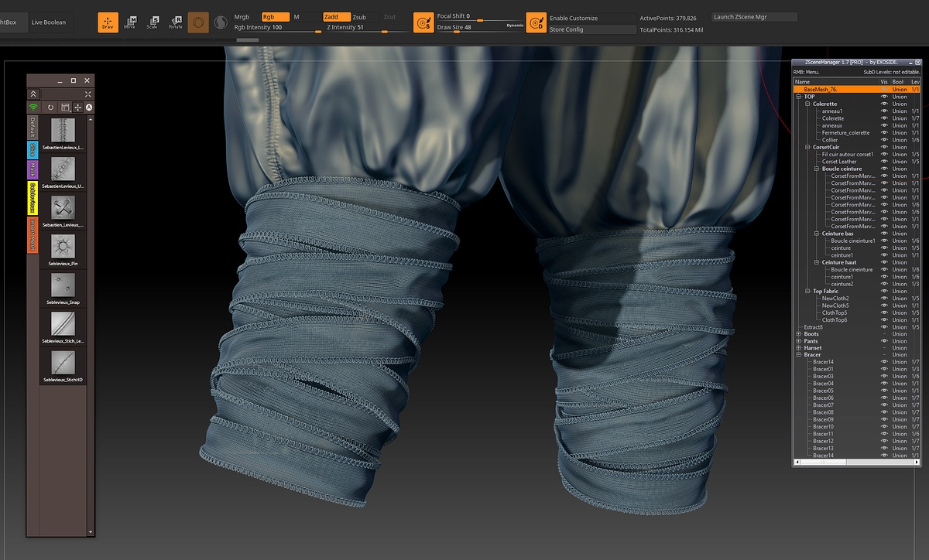Select the Rotate tool icon
This screenshot has height=560, width=929.
(176, 22)
